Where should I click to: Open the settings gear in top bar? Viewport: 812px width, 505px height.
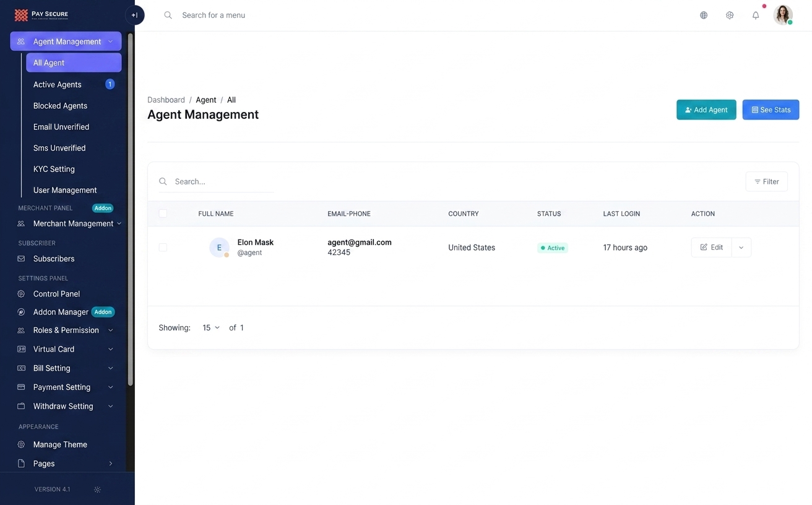[x=730, y=15]
